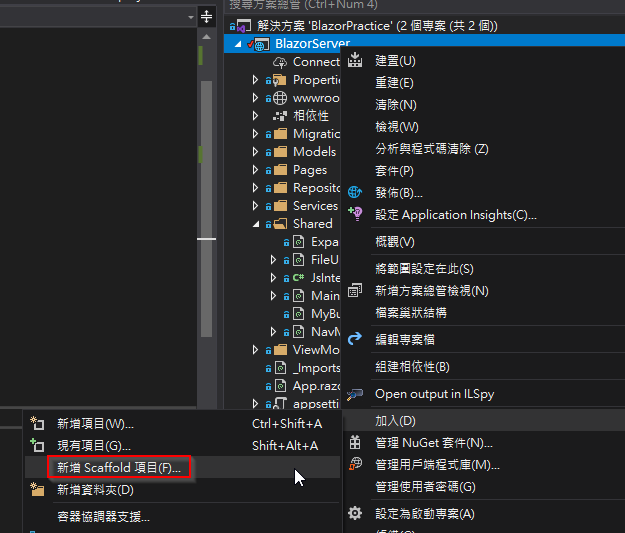Click the Models folder icon
This screenshot has width=625, height=533.
click(280, 152)
